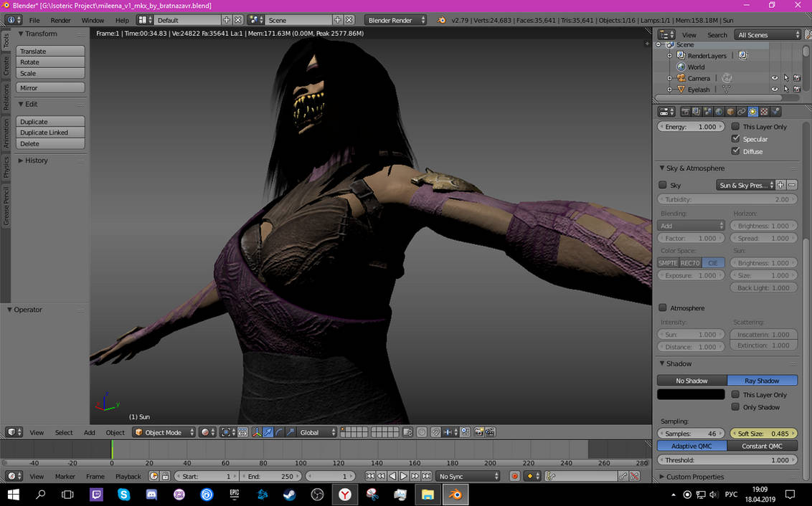The image size is (812, 506).
Task: Click the insert keyframes key icon
Action: point(623,476)
